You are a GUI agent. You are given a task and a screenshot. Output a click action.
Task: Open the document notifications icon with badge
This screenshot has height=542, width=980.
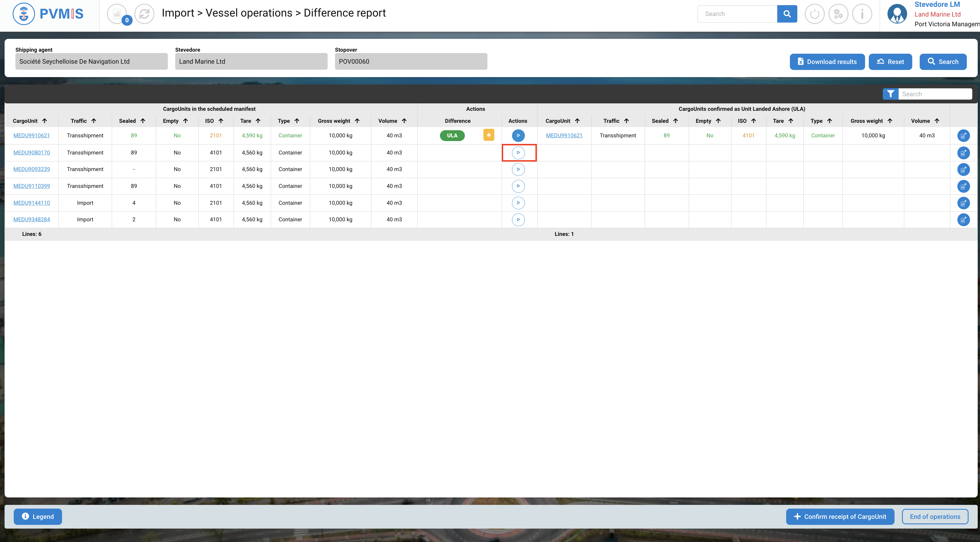point(117,14)
